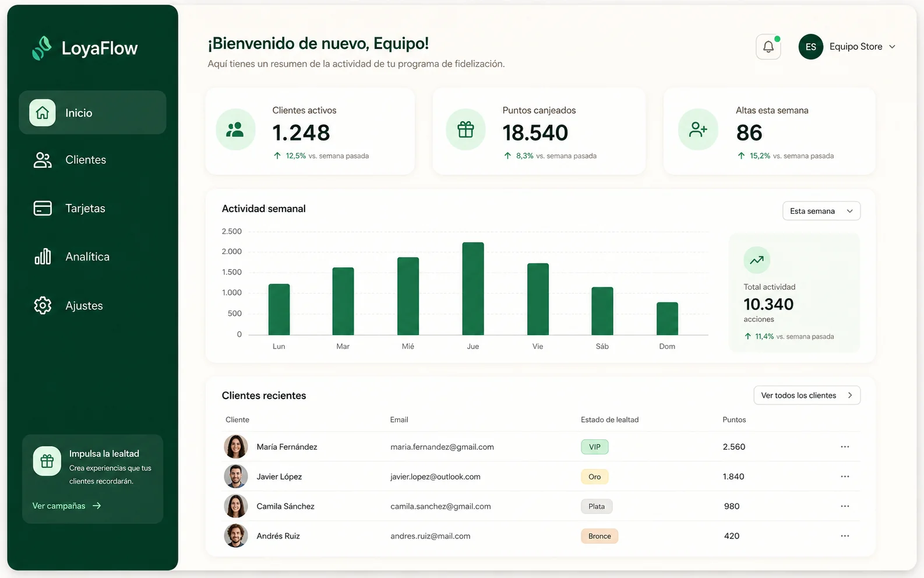The width and height of the screenshot is (924, 578).
Task: Click the Tarjetas card icon
Action: (x=43, y=208)
